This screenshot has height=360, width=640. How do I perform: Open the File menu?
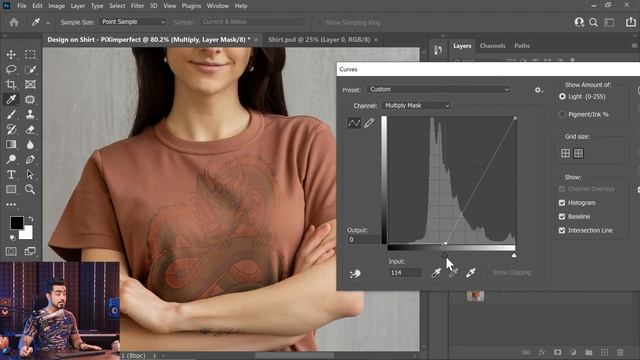pyautogui.click(x=22, y=6)
